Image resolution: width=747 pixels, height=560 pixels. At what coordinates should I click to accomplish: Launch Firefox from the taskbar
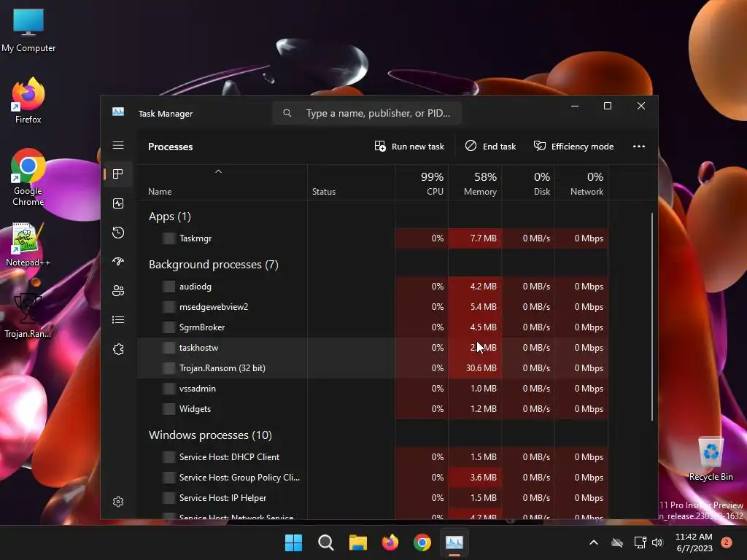(390, 542)
